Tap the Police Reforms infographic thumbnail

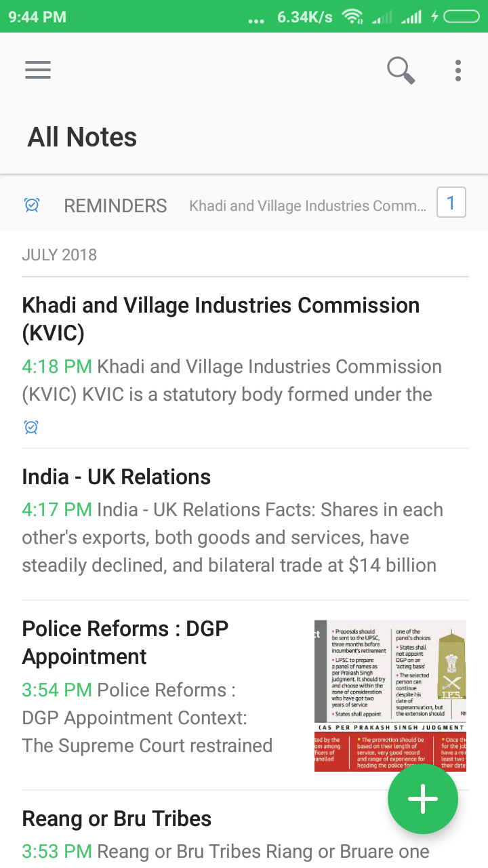click(x=390, y=695)
